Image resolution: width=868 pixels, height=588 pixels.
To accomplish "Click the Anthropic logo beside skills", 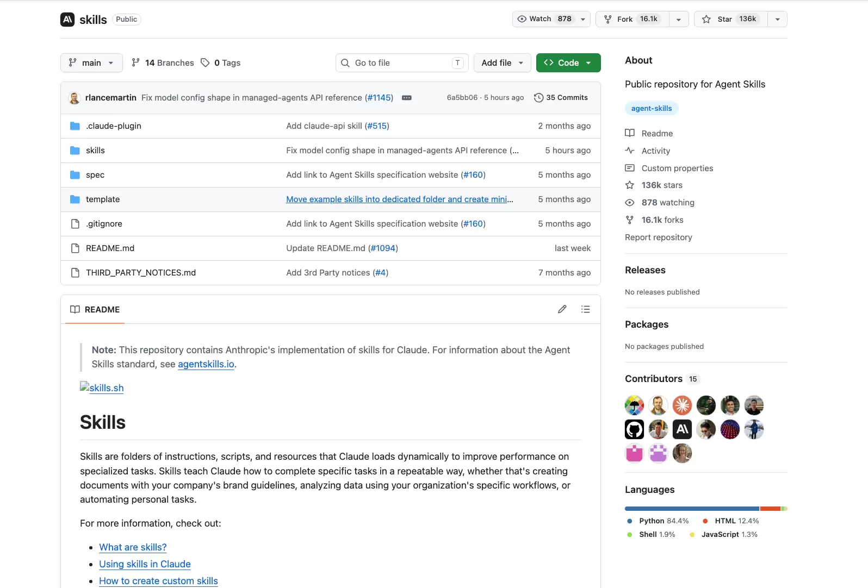I will pos(67,20).
